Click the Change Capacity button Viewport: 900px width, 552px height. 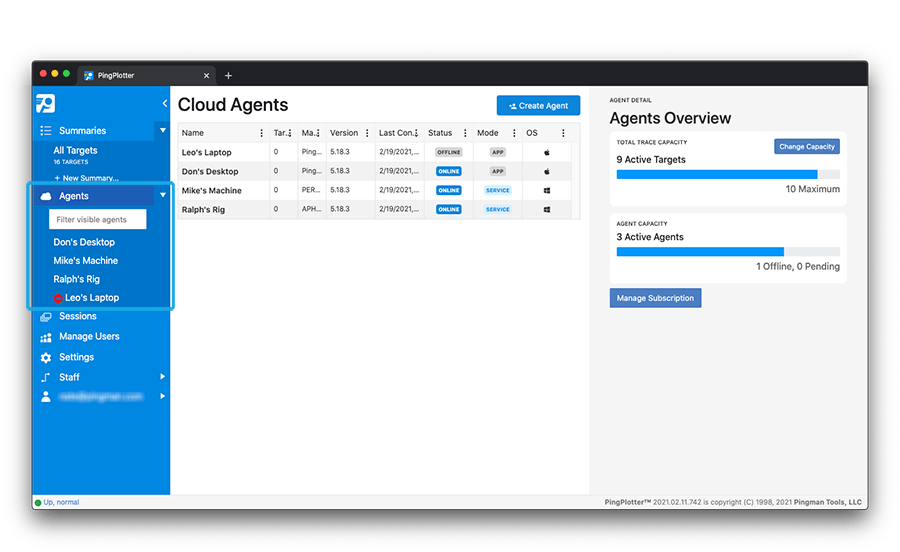pos(806,147)
